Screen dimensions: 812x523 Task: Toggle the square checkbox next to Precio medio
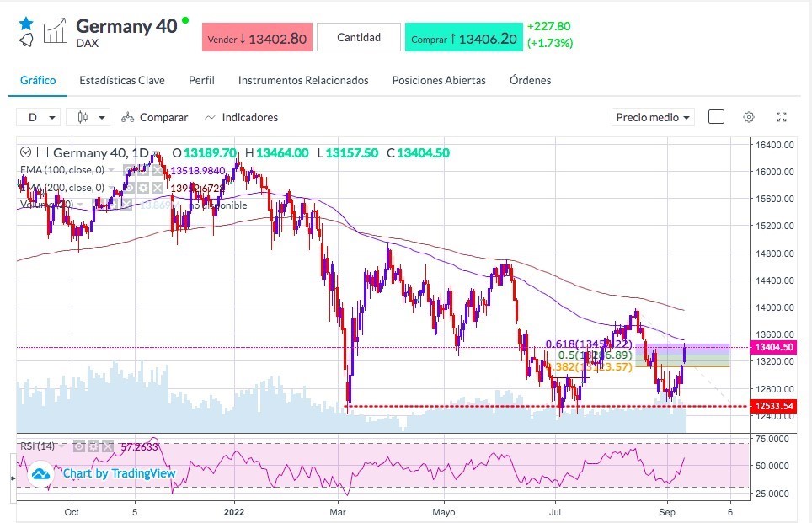point(716,117)
